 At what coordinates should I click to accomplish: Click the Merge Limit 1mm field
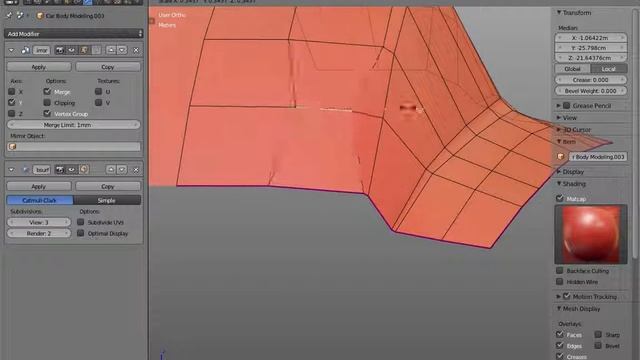coord(73,125)
